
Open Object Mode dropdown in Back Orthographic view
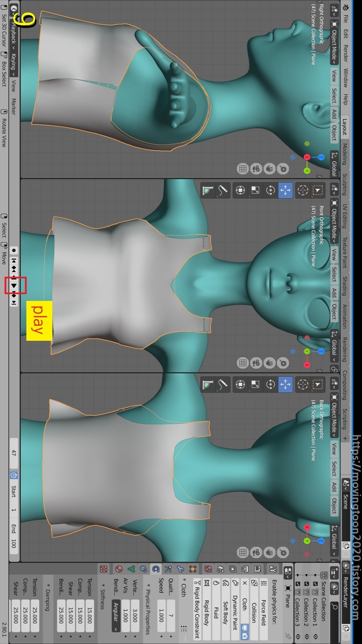click(x=334, y=415)
